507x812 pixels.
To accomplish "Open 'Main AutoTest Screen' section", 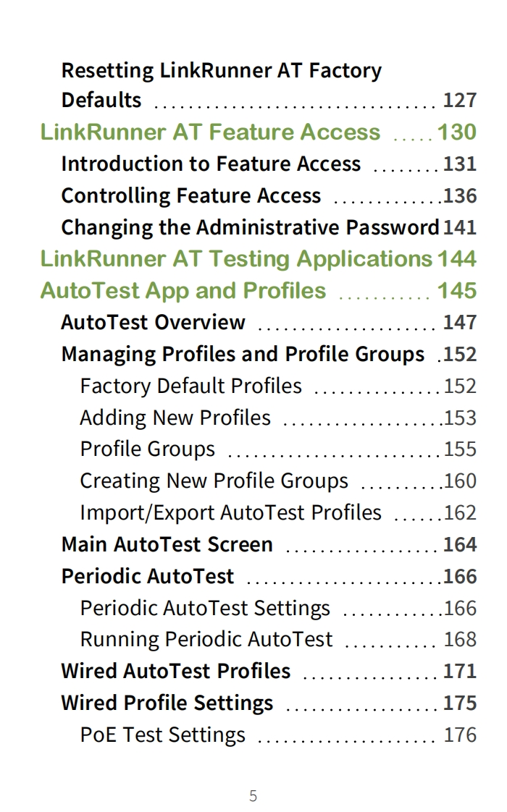I will coord(167,545).
